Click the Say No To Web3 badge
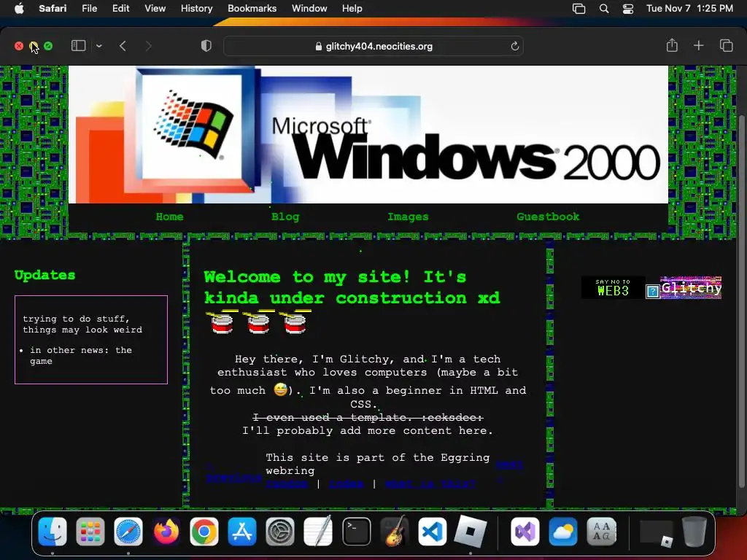Screen dimensions: 747x560 (613, 287)
